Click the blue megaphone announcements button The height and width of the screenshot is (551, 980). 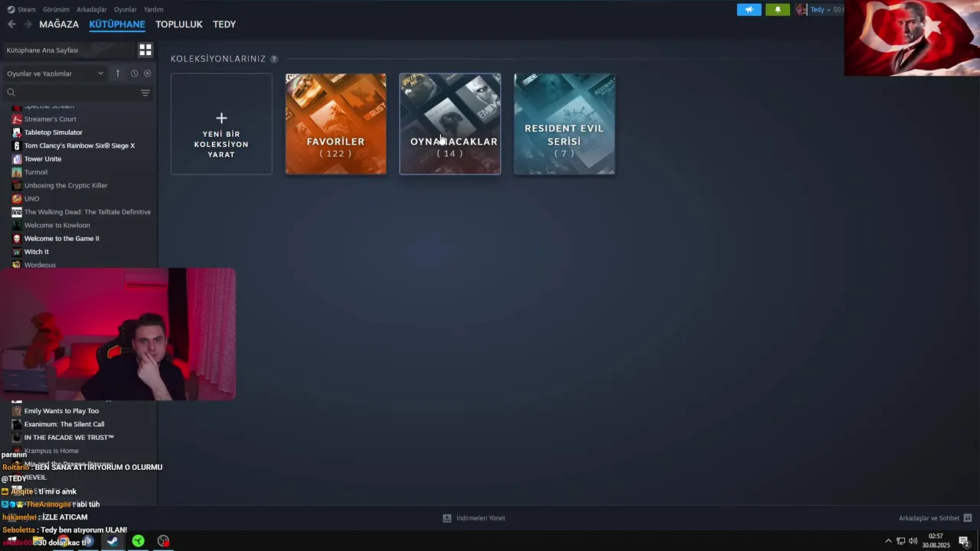tap(750, 9)
